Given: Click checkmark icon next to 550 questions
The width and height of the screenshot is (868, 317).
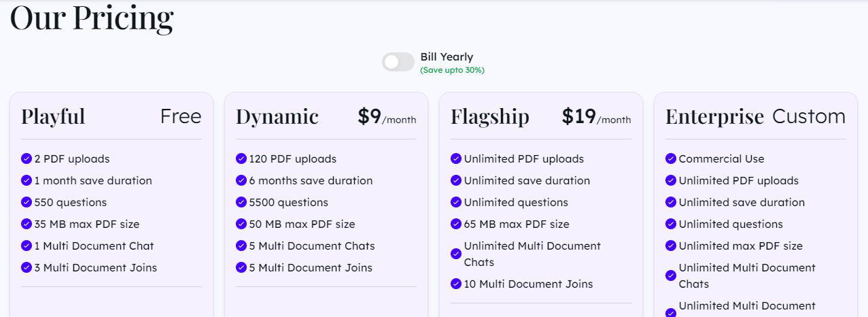Looking at the screenshot, I should tap(27, 202).
